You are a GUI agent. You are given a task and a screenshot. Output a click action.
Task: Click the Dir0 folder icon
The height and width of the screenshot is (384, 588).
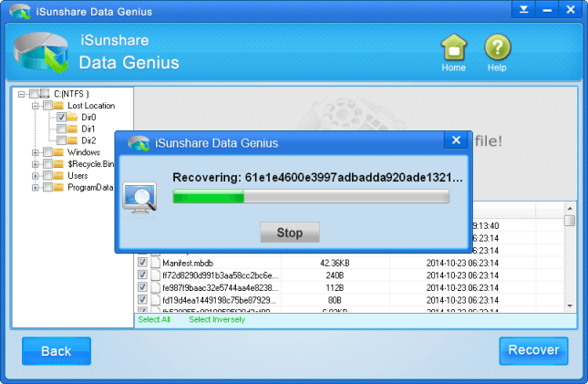pos(72,117)
